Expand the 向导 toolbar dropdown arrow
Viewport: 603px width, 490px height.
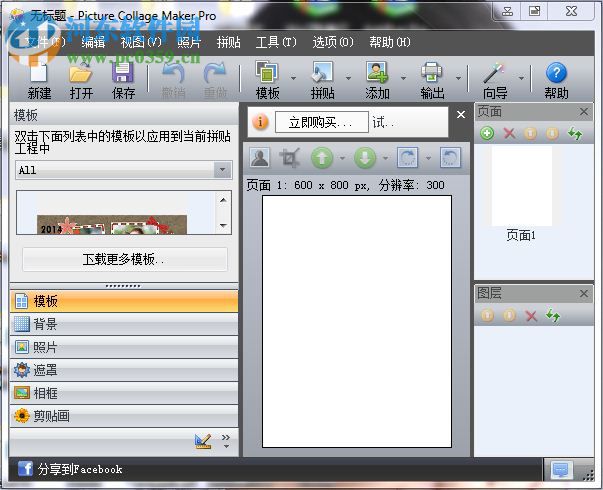(521, 78)
